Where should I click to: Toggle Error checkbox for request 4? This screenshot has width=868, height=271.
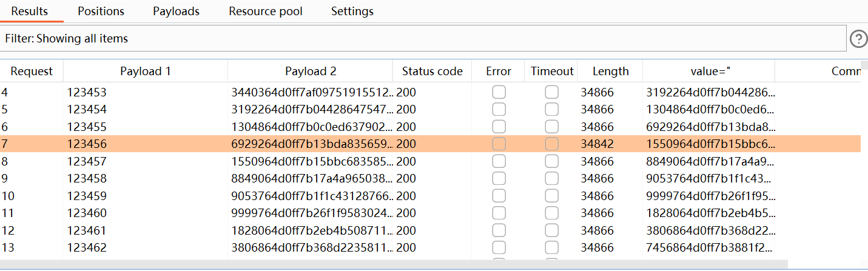click(499, 92)
